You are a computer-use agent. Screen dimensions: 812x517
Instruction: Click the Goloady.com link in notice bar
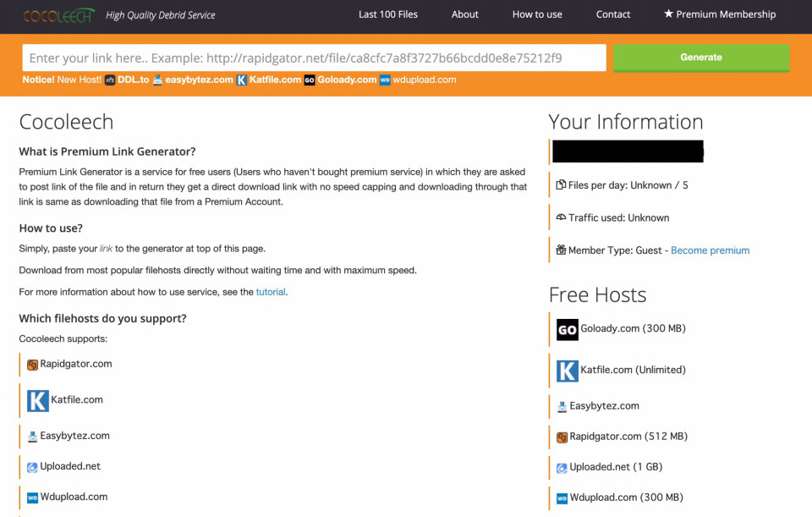coord(347,80)
